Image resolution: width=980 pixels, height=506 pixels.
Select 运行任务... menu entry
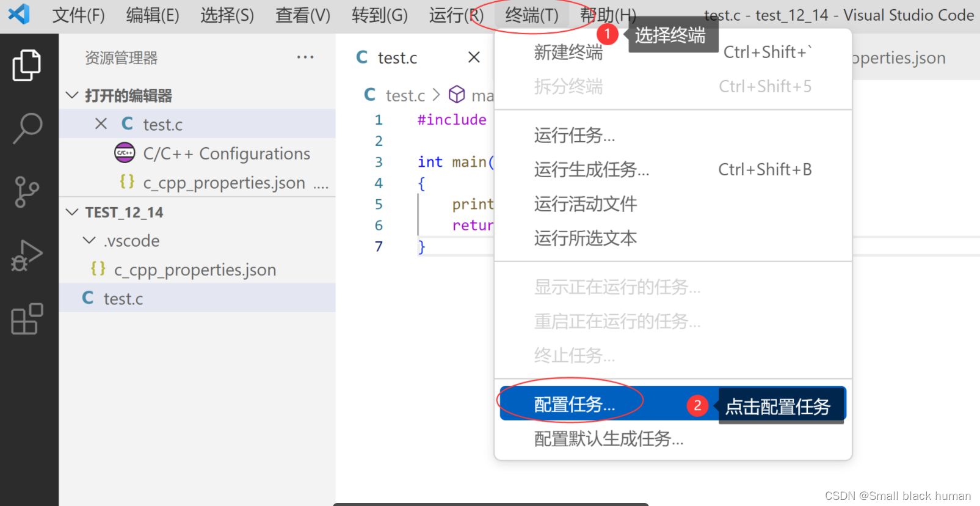[673, 135]
